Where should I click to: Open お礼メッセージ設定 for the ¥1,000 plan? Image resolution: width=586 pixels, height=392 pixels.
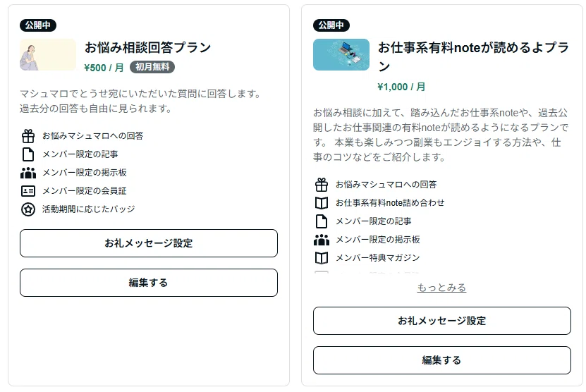[x=442, y=321]
